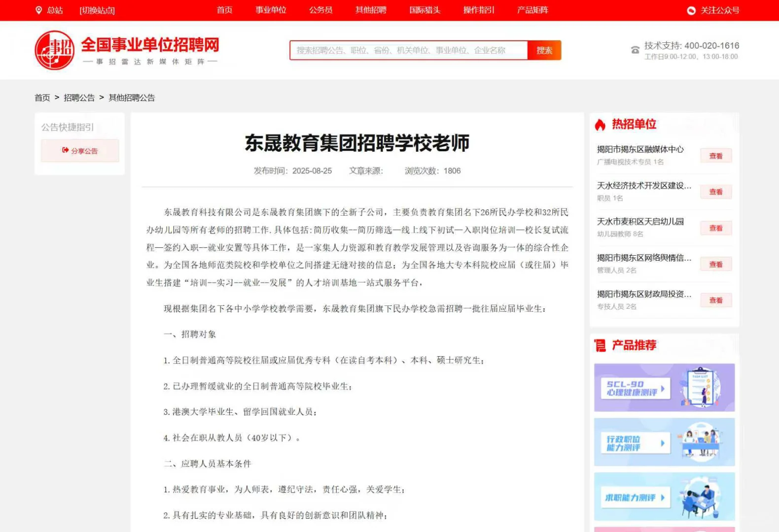Image resolution: width=779 pixels, height=532 pixels.
Task: Open the 国际猎头 menu item
Action: 425,10
